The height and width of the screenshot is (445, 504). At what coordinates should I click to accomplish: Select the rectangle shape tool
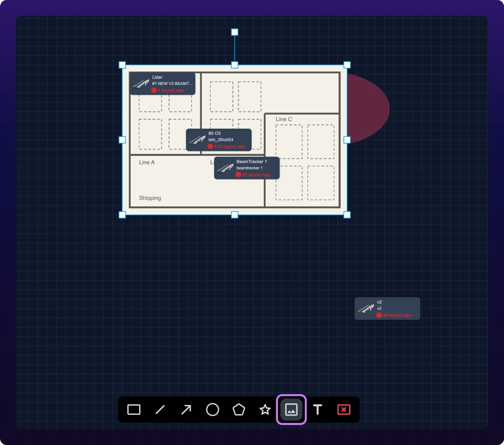click(x=134, y=410)
